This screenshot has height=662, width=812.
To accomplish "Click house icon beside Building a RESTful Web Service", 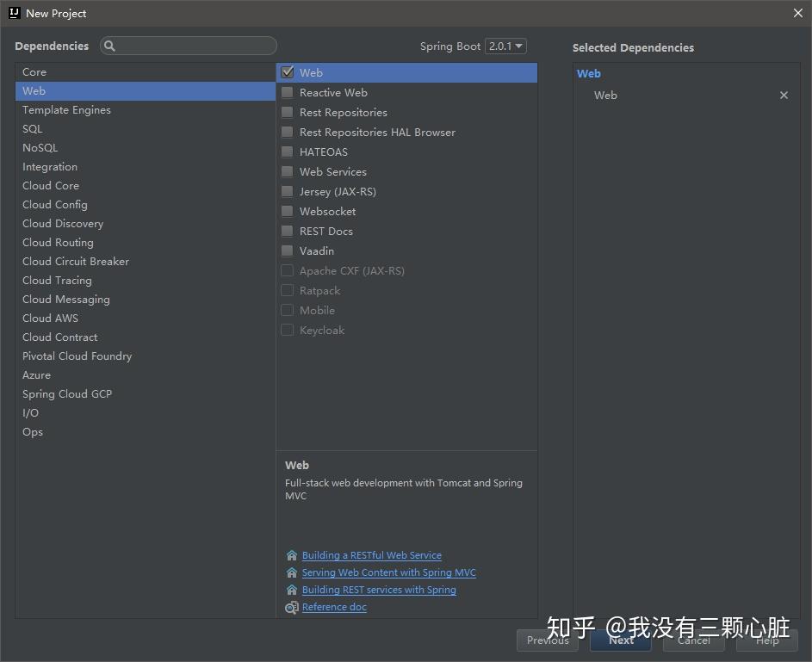I will 292,555.
